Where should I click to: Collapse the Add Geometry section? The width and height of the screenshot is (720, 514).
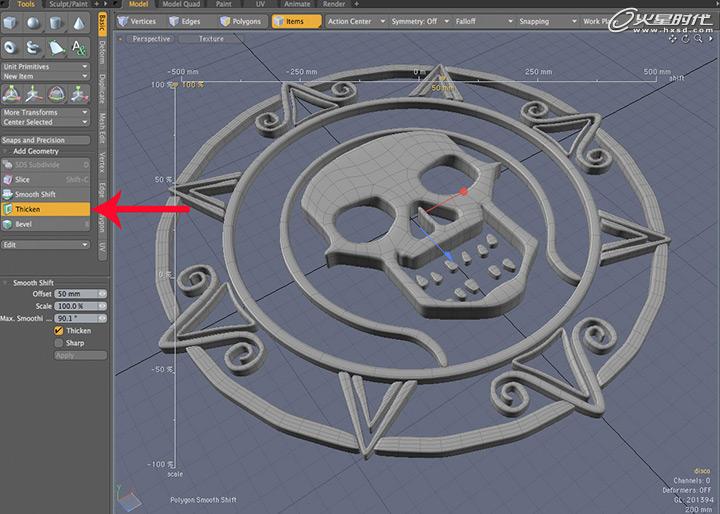(6, 151)
